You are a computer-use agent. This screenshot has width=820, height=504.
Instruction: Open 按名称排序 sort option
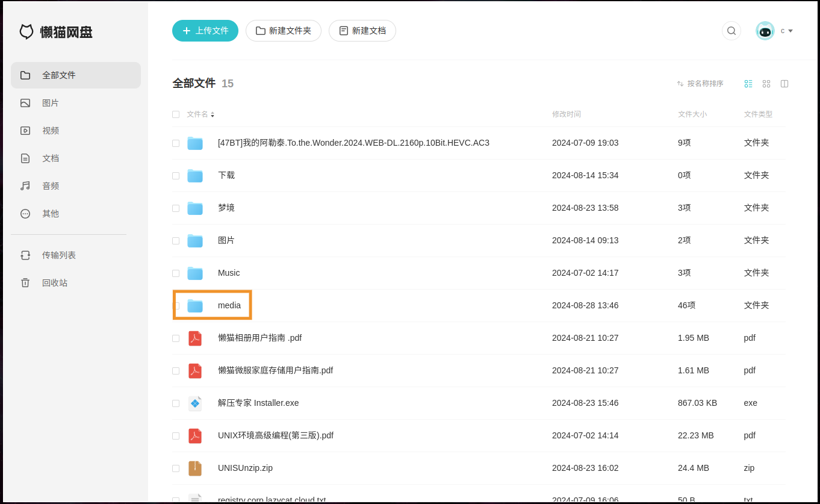coord(700,84)
